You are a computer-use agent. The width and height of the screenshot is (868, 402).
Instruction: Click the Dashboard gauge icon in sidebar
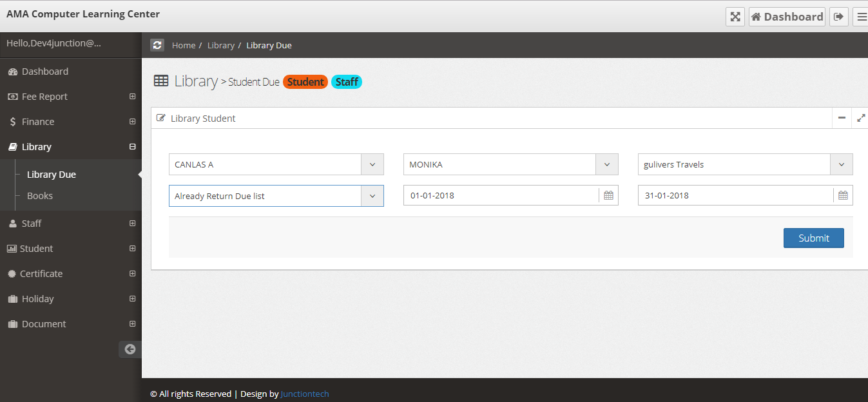[x=12, y=72]
